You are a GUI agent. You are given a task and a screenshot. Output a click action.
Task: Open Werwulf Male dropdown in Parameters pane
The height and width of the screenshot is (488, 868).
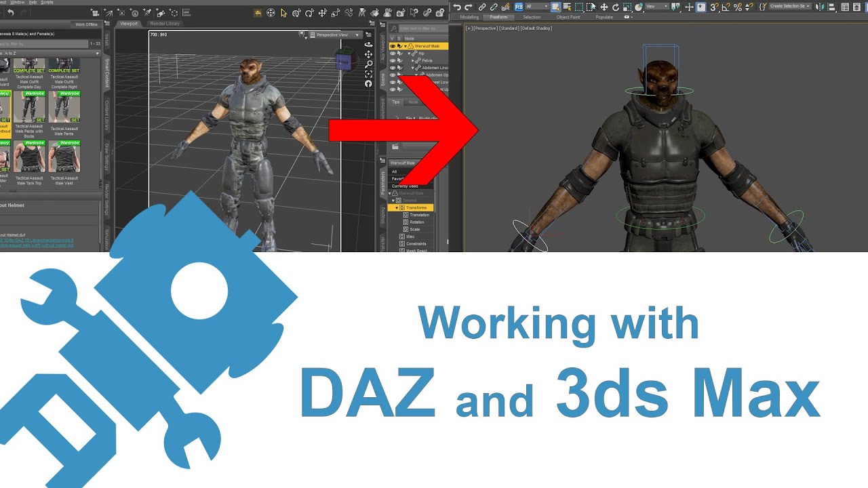(x=412, y=163)
